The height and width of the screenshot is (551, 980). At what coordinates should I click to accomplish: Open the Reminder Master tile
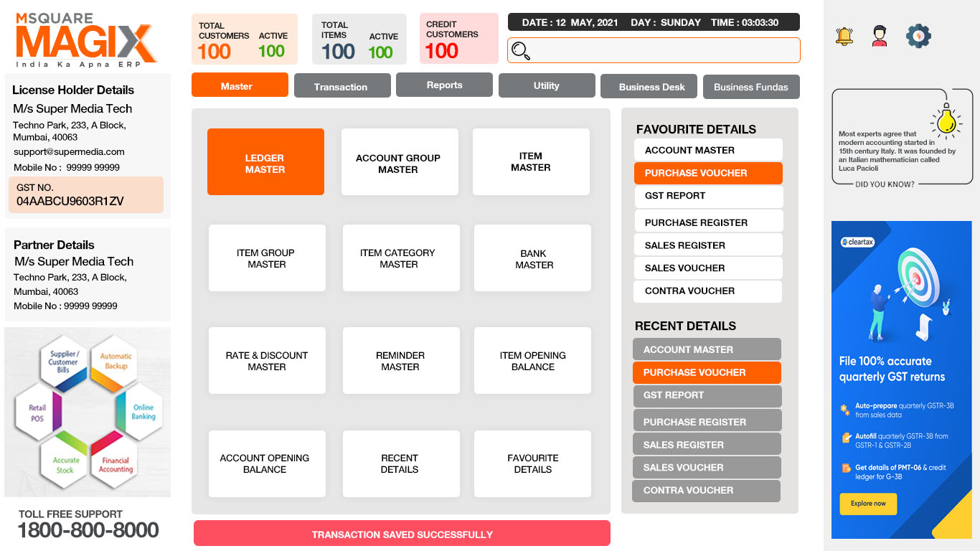pos(401,361)
